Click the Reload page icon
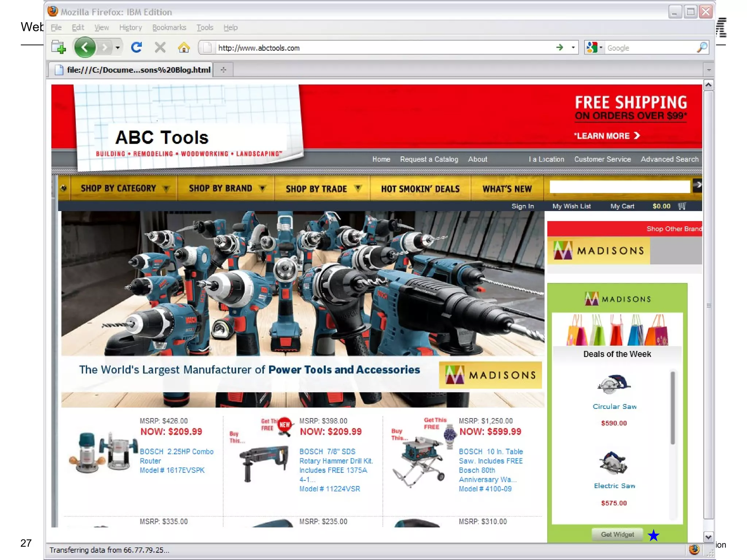 coord(136,47)
